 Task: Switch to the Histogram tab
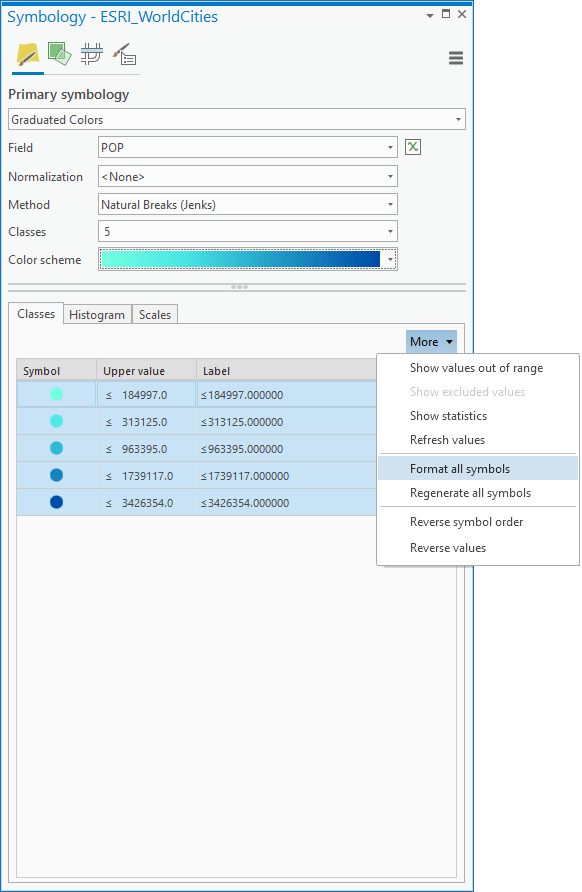(x=97, y=315)
